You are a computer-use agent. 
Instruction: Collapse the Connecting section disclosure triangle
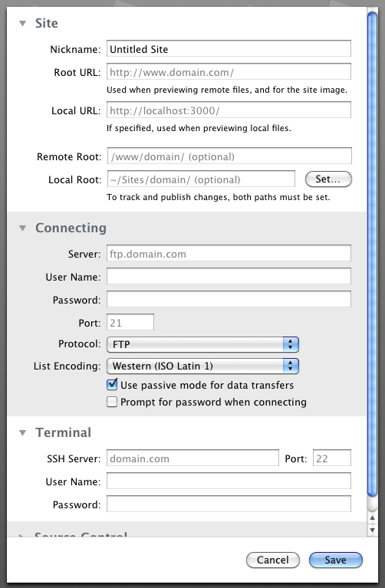click(23, 228)
